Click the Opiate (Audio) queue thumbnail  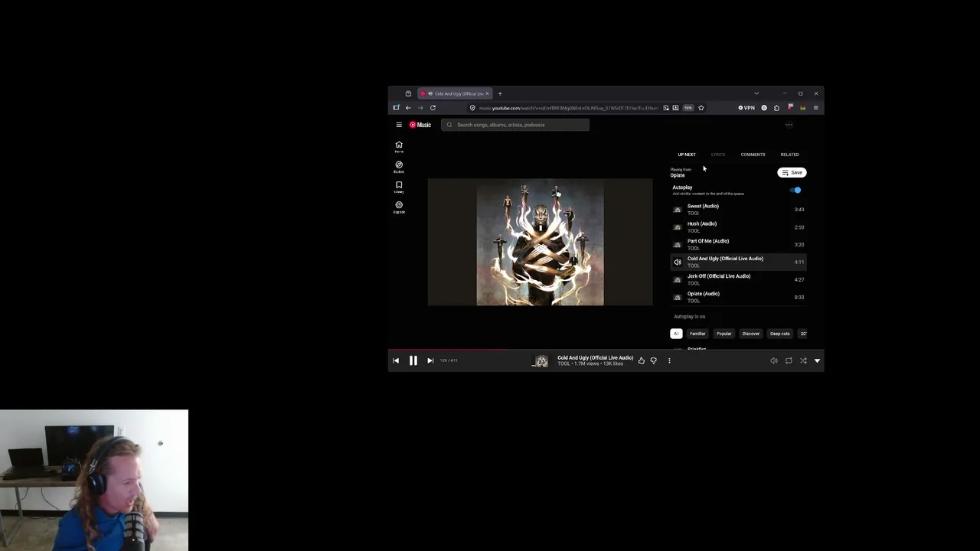(678, 297)
